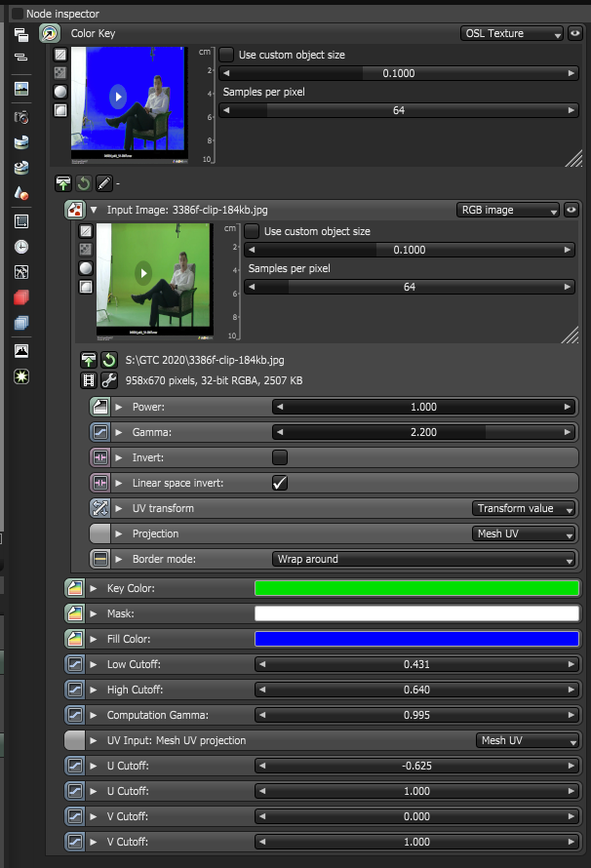Open the environment icon in the sidebar
The height and width of the screenshot is (868, 591).
click(x=21, y=142)
